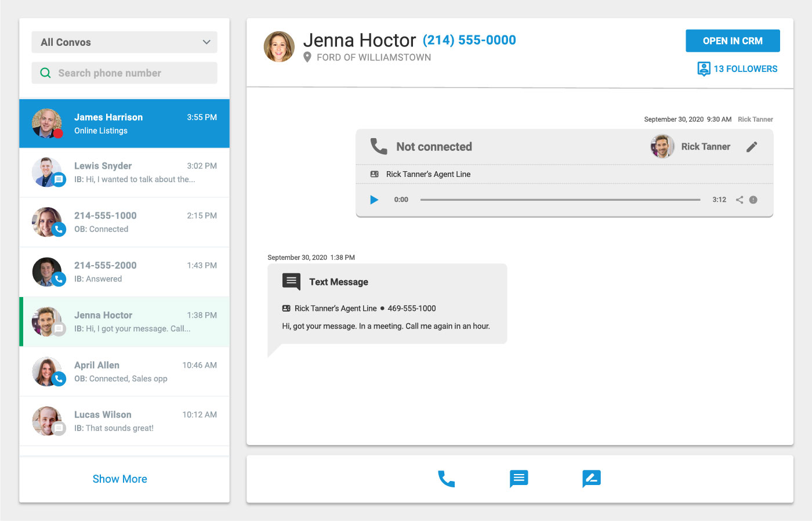Click call badge on 214-555-1000 avatar

click(x=59, y=230)
